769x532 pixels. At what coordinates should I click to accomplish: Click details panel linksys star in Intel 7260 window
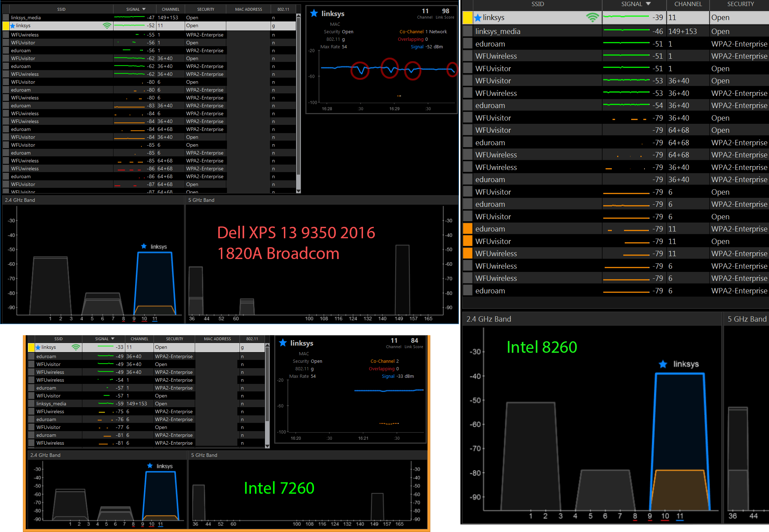[x=283, y=343]
